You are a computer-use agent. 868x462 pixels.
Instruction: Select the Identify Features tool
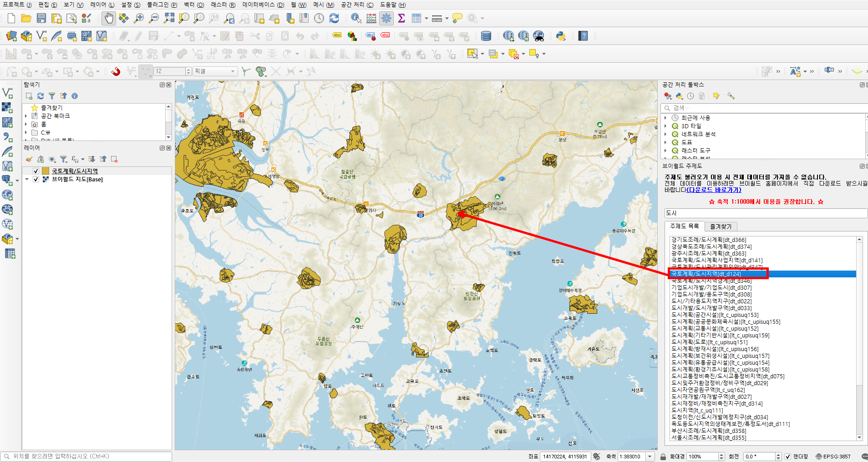point(356,18)
